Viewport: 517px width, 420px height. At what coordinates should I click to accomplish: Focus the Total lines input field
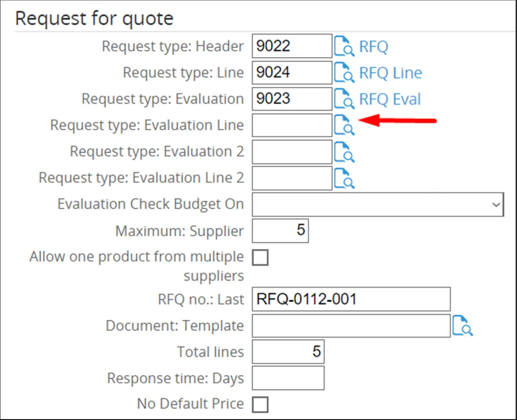[288, 352]
